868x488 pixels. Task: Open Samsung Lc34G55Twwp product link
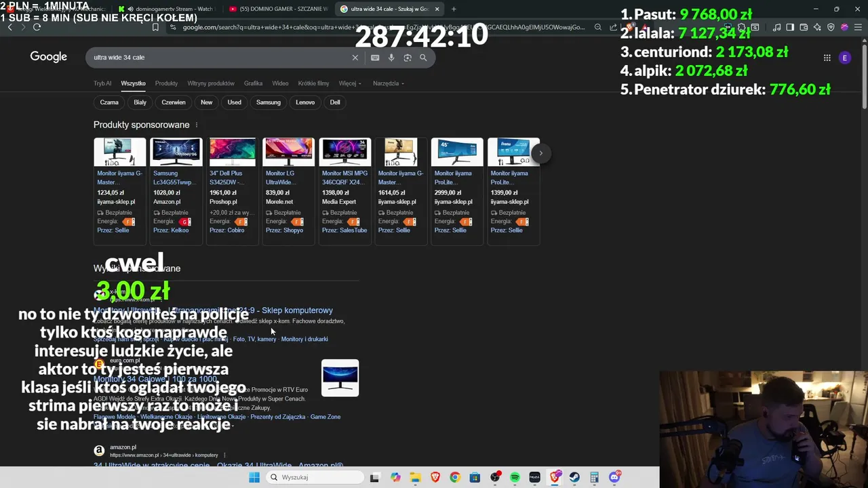pos(175,178)
